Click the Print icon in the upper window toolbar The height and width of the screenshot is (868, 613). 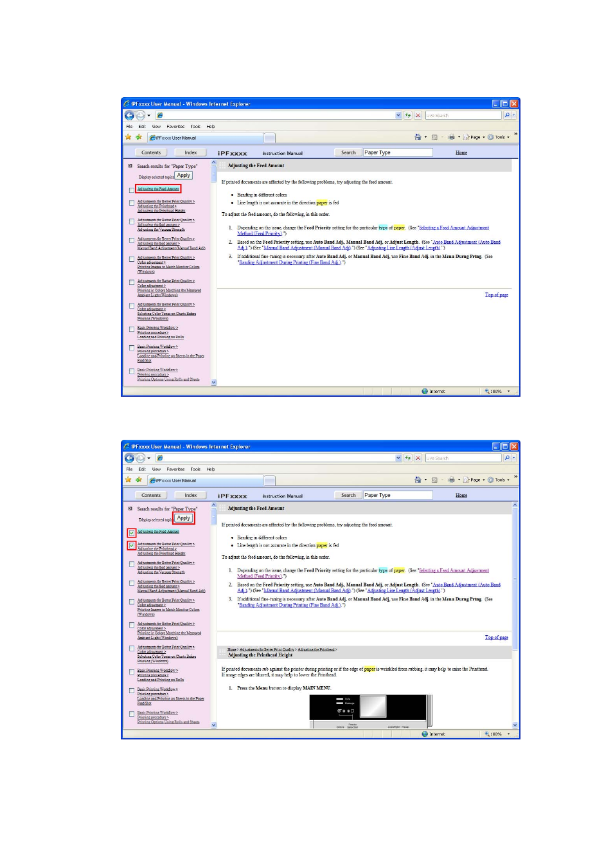451,137
